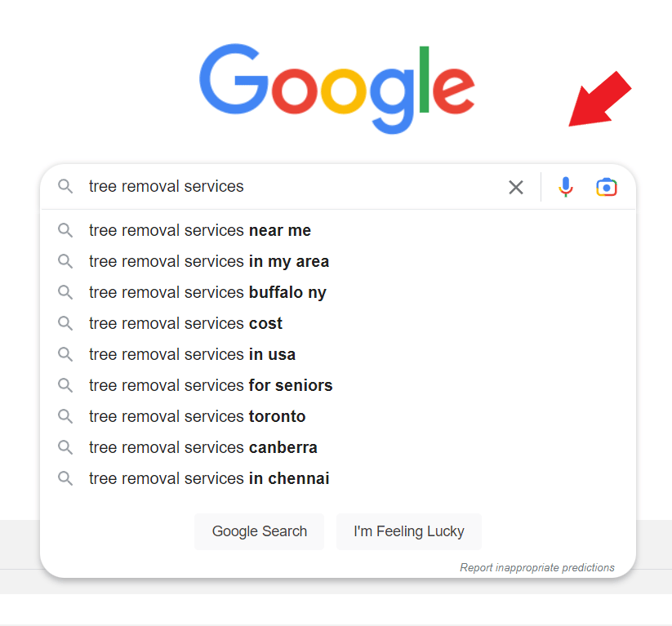672x626 pixels.
Task: Select the suggestion 'tree removal services buffalo ny'
Action: point(207,292)
